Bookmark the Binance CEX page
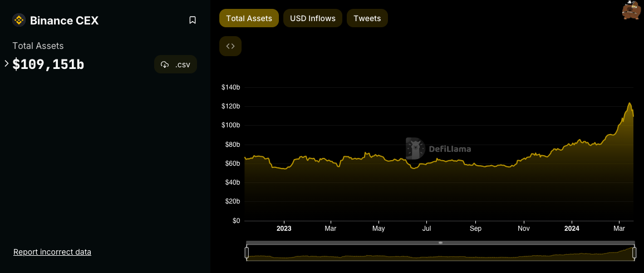Viewport: 644px width, 273px height. [x=193, y=20]
